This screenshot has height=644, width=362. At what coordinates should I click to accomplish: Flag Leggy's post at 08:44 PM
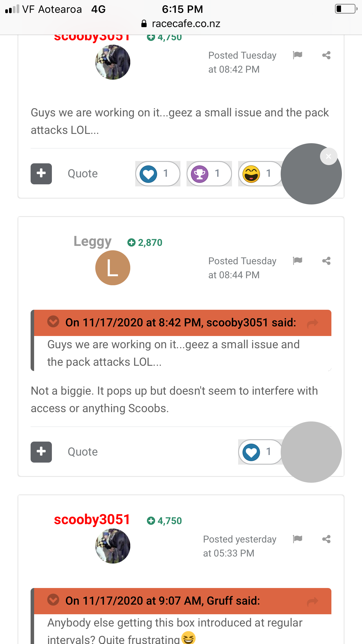(297, 260)
